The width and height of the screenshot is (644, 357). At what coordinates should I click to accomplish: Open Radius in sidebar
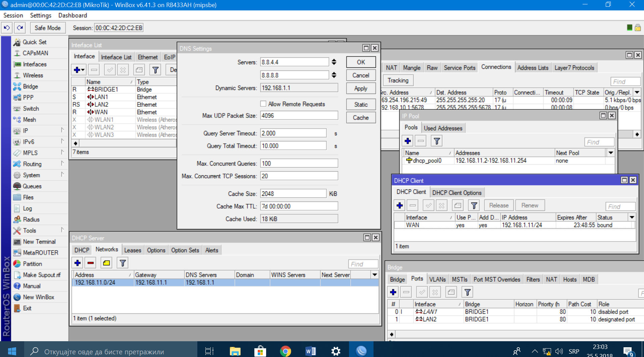coord(31,219)
